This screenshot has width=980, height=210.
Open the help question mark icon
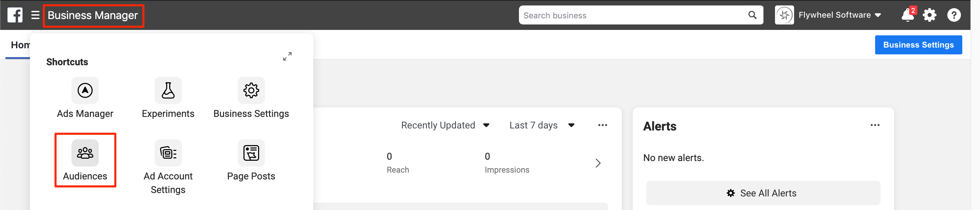tap(954, 15)
